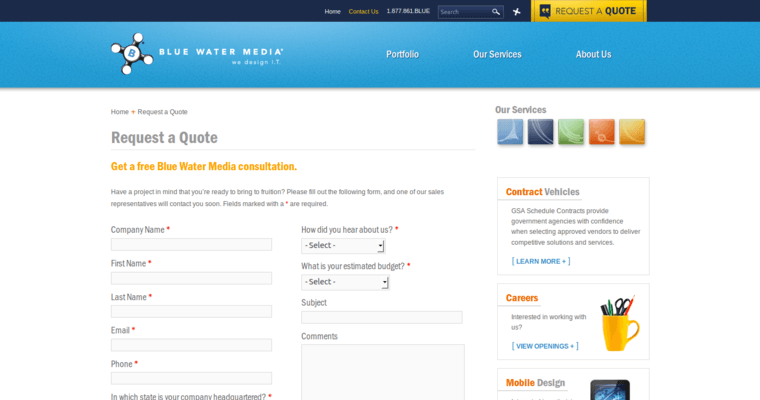Expand the estimated budget dropdown
Viewport: 760px width, 400px height.
point(343,282)
